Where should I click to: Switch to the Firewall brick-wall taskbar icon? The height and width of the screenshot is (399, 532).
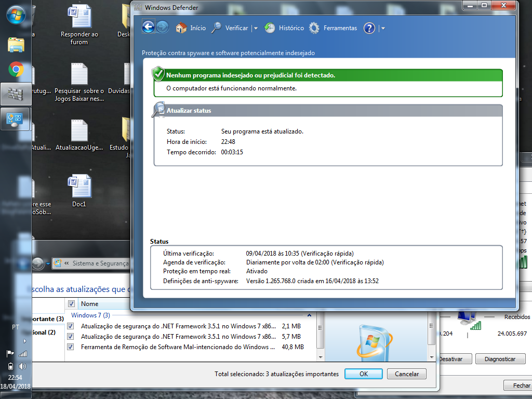pyautogui.click(x=16, y=94)
